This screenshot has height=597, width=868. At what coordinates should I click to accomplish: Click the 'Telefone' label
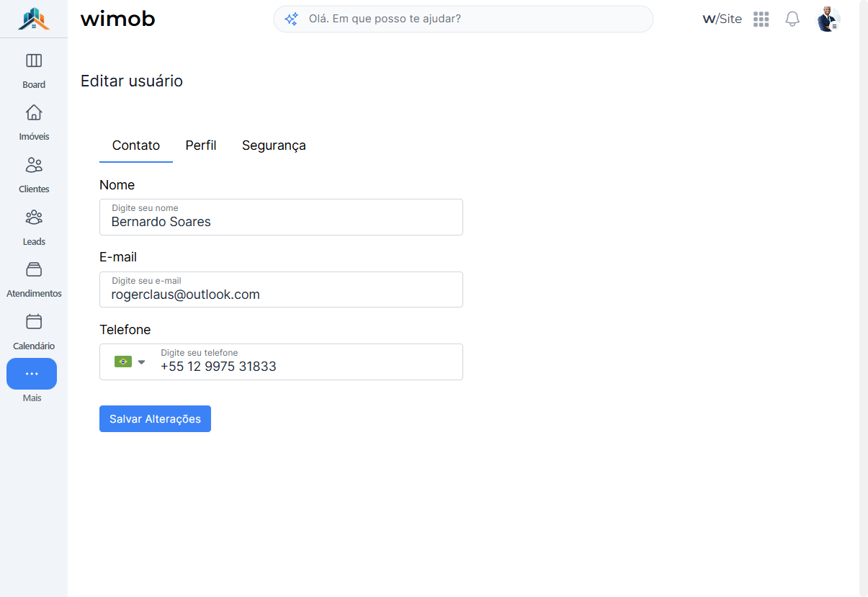pyautogui.click(x=125, y=330)
